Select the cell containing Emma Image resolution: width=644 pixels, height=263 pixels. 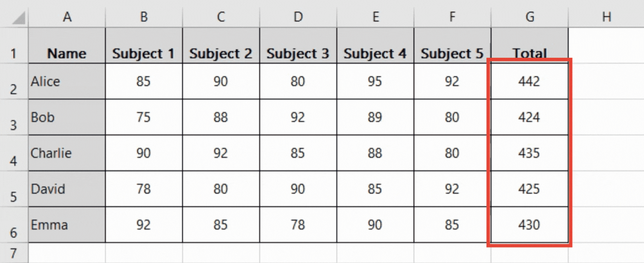[67, 225]
